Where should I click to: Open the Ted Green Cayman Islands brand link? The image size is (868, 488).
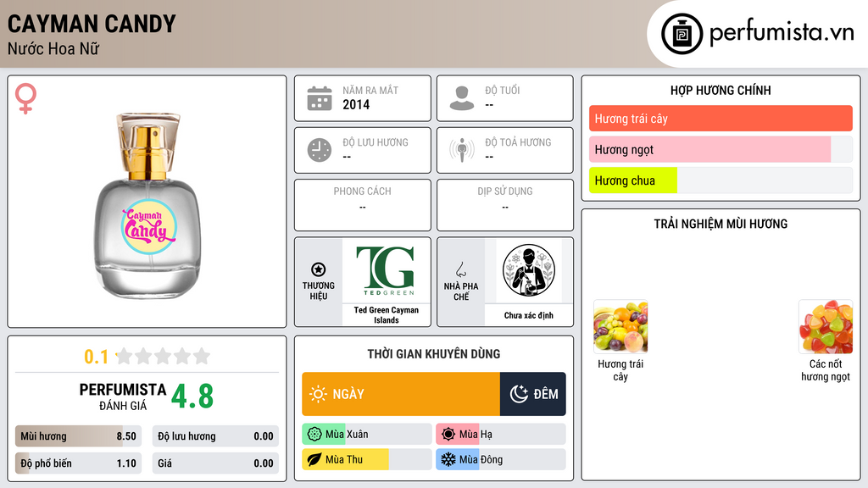click(x=387, y=315)
